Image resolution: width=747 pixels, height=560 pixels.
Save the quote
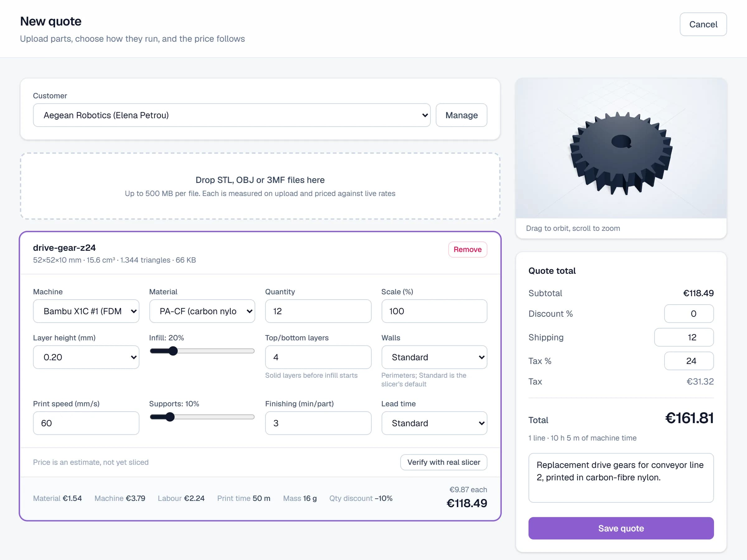coord(621,528)
